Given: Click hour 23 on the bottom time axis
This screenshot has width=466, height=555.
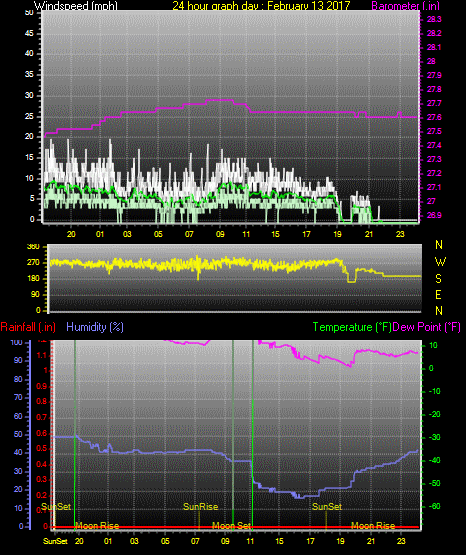Looking at the screenshot, I should (x=401, y=541).
